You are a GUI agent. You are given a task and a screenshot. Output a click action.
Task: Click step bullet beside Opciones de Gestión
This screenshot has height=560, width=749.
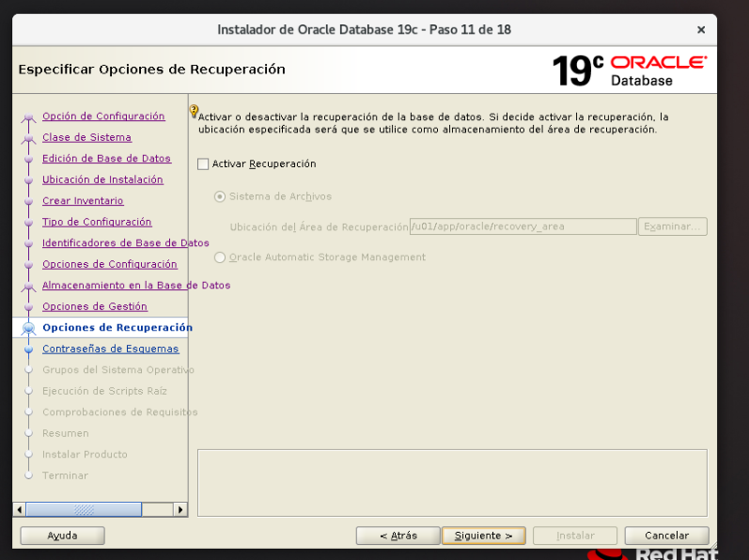coord(28,307)
